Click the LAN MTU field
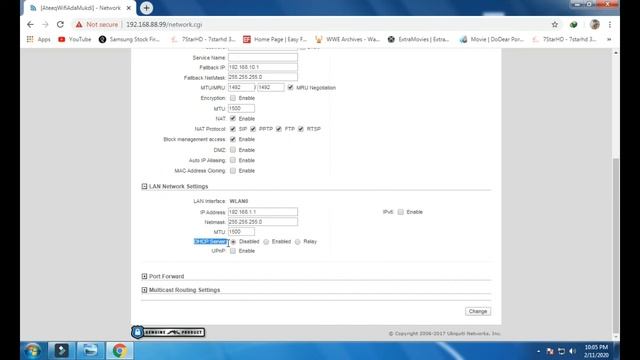Image resolution: width=640 pixels, height=360 pixels. click(241, 231)
